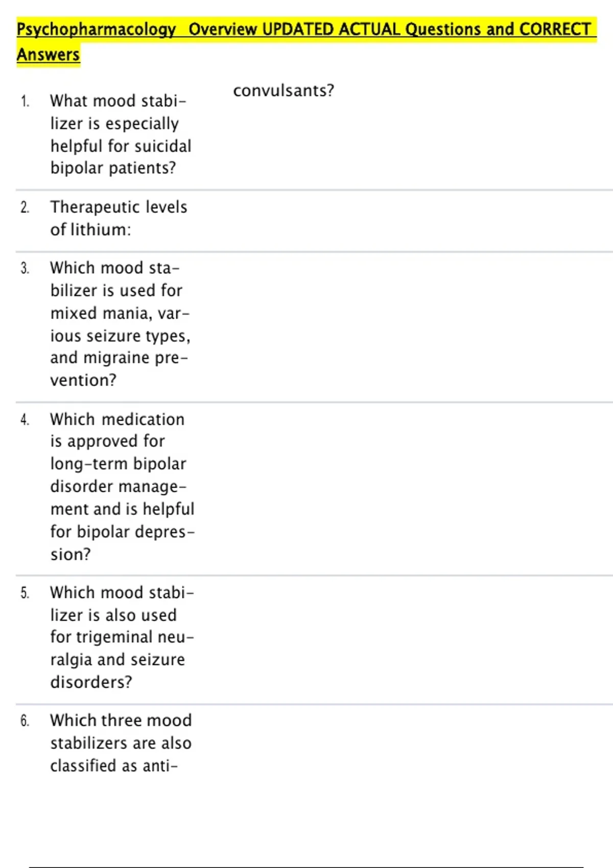Click the "convulsants?" text in the right column
The image size is (613, 868).
point(284,90)
